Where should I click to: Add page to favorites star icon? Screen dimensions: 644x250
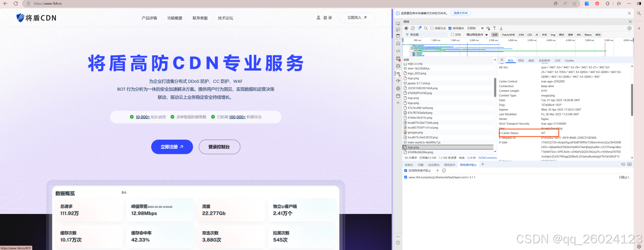[574, 3]
